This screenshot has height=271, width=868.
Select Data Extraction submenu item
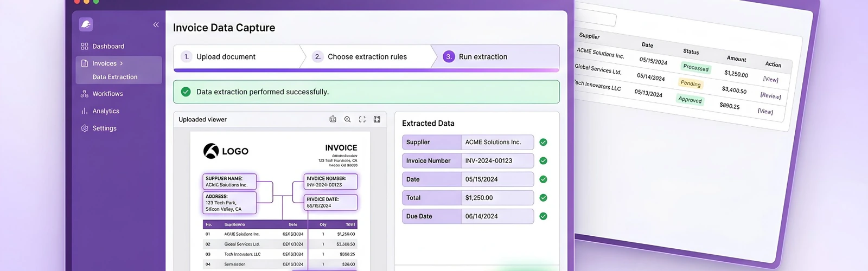pos(115,77)
